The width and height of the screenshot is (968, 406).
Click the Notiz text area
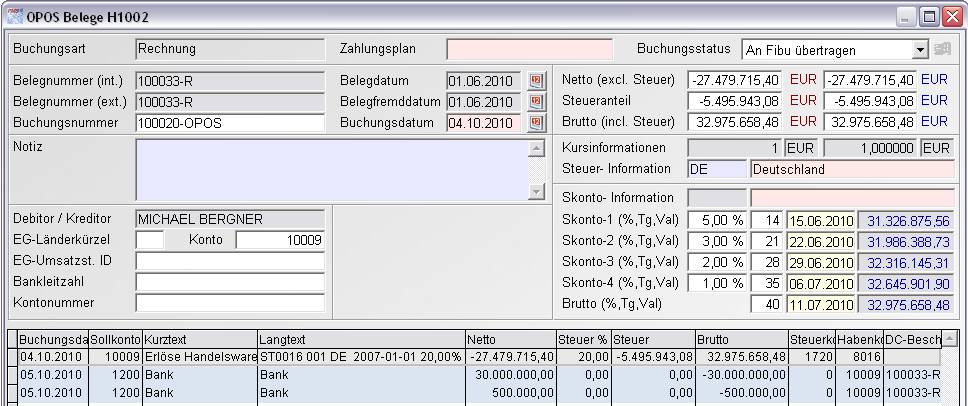330,169
